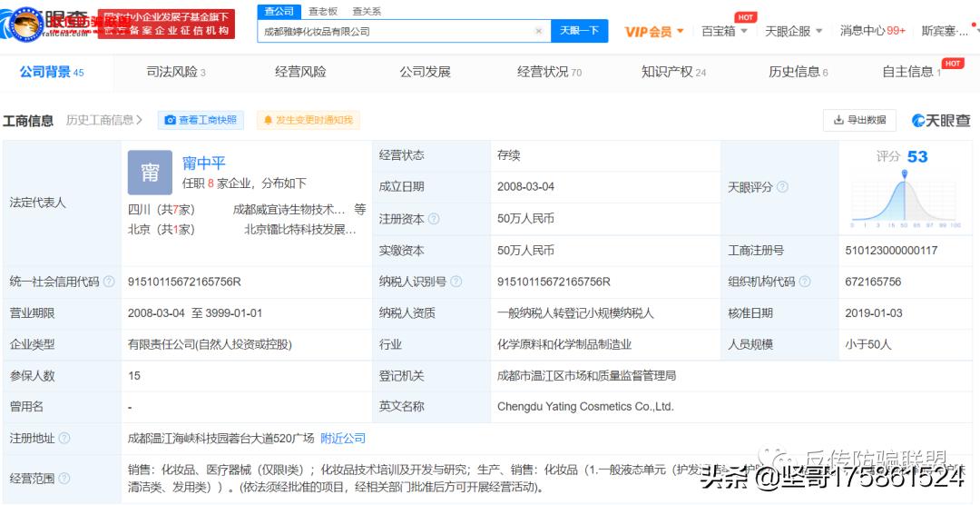
Task: Open the 公司发展 tab
Action: pos(425,72)
